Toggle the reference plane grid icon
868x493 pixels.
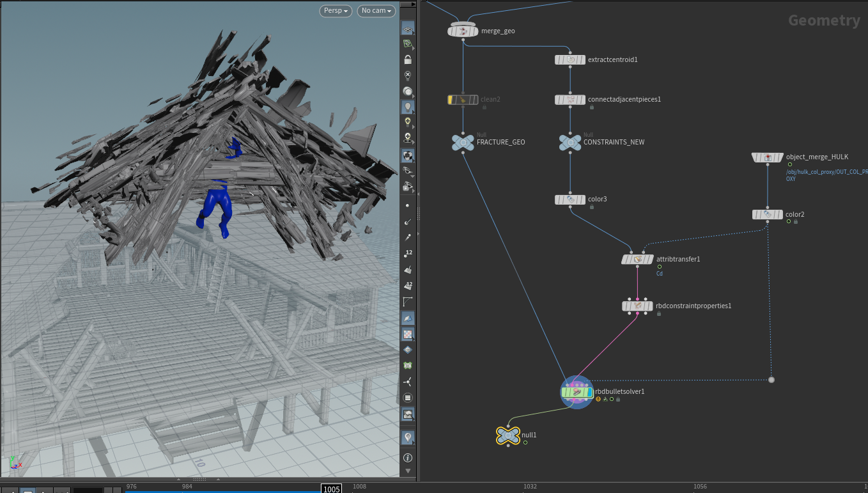pyautogui.click(x=407, y=28)
